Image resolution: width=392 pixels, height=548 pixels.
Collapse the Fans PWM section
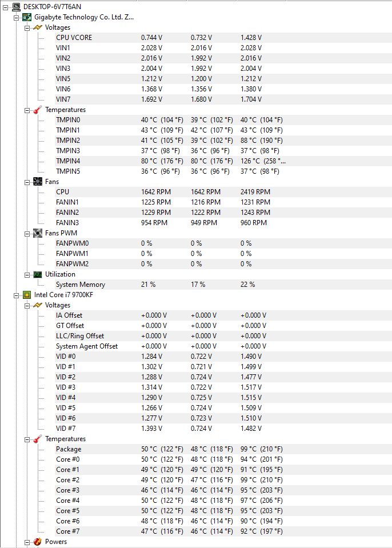coord(27,234)
